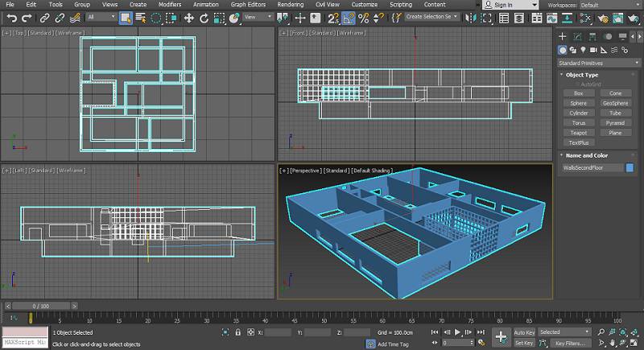
Task: Open the Graph Editors menu
Action: coord(248,5)
